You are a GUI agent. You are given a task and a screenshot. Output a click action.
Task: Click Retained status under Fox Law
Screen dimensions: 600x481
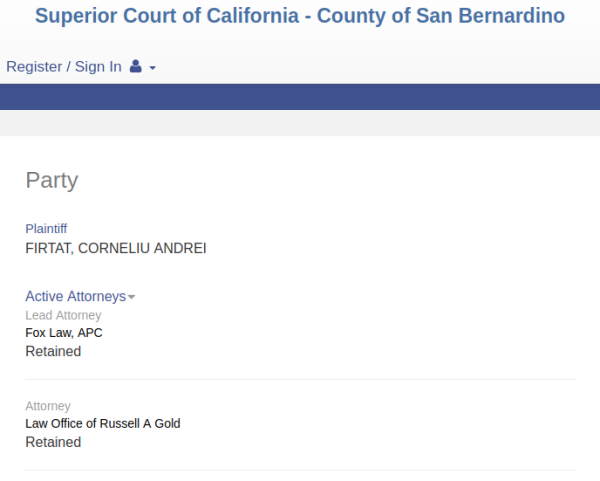(x=53, y=351)
